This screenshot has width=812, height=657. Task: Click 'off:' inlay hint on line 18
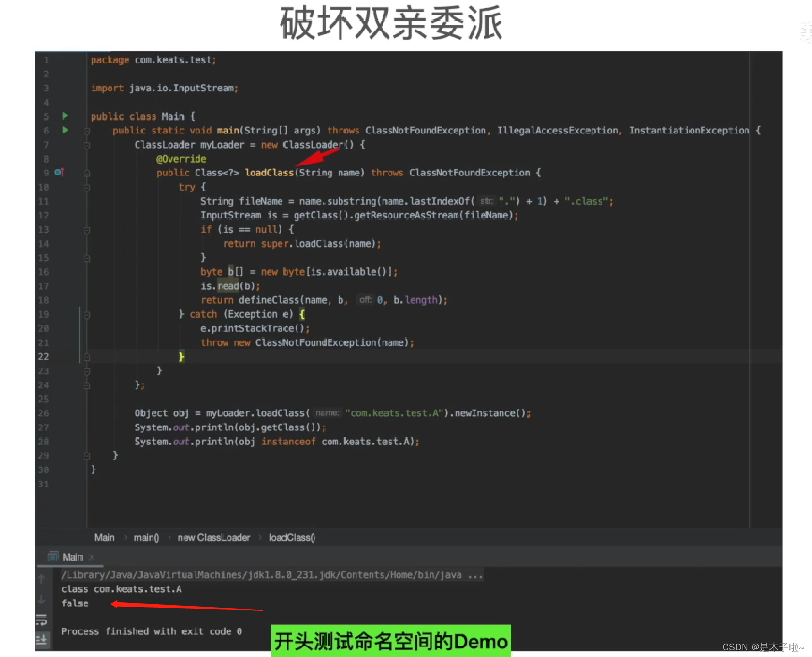[x=365, y=300]
